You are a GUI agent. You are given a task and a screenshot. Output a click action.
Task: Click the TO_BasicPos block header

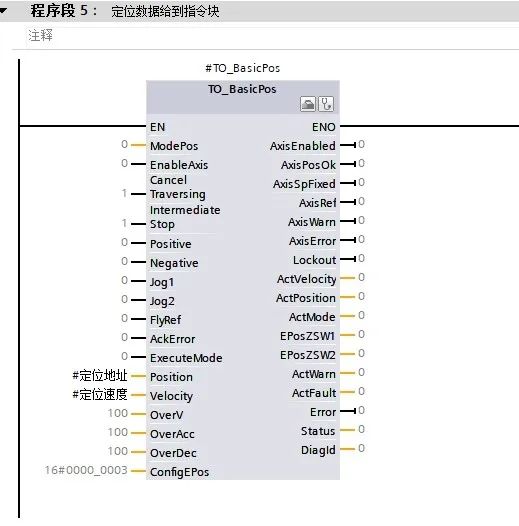(243, 97)
